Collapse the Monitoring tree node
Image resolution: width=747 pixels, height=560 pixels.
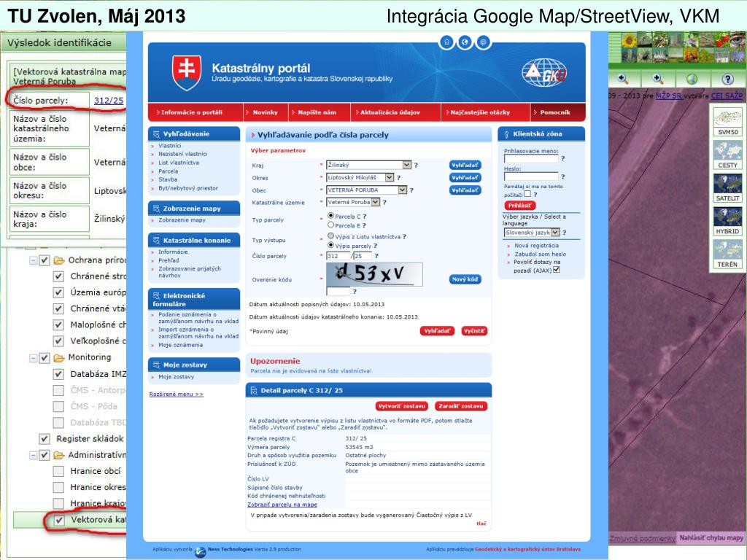click(x=34, y=357)
